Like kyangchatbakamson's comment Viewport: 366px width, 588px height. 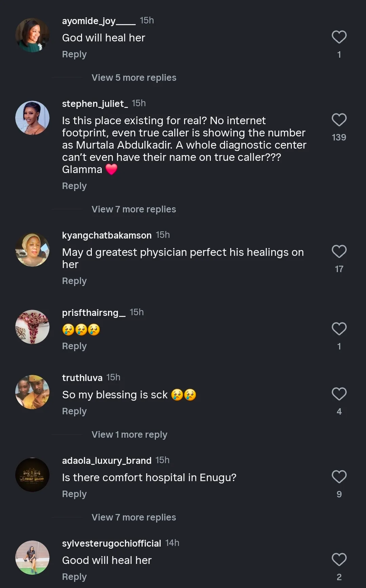(x=339, y=251)
